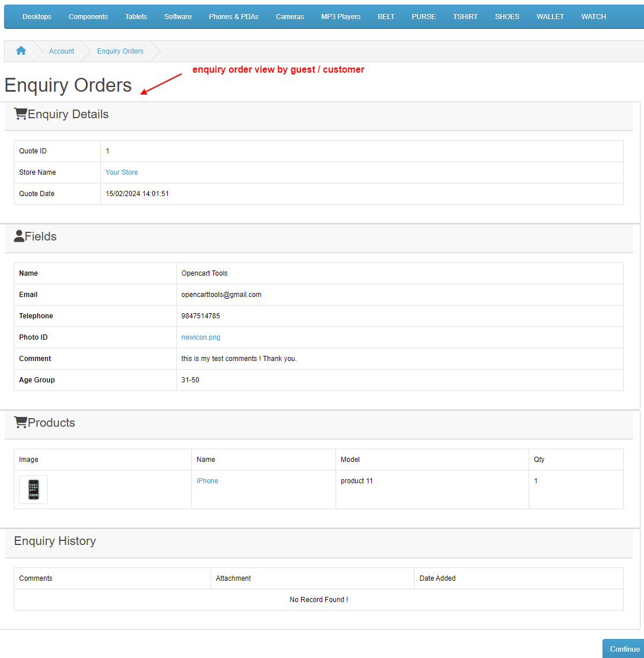
Task: Click the Name value Opencart Tools
Action: [x=204, y=273]
